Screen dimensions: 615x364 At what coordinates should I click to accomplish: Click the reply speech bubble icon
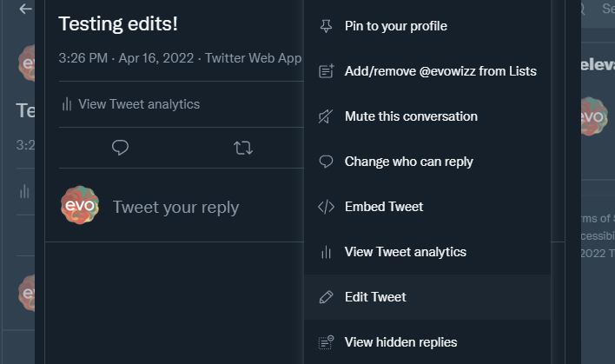point(120,148)
